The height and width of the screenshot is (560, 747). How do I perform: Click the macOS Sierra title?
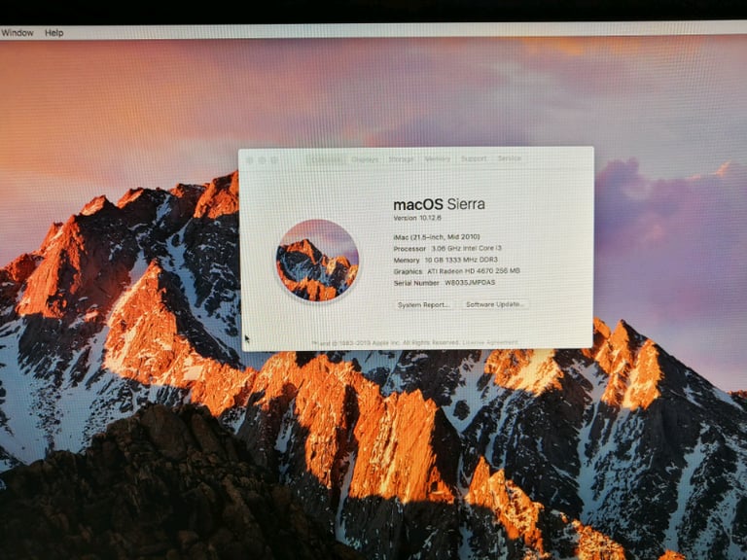tap(440, 204)
